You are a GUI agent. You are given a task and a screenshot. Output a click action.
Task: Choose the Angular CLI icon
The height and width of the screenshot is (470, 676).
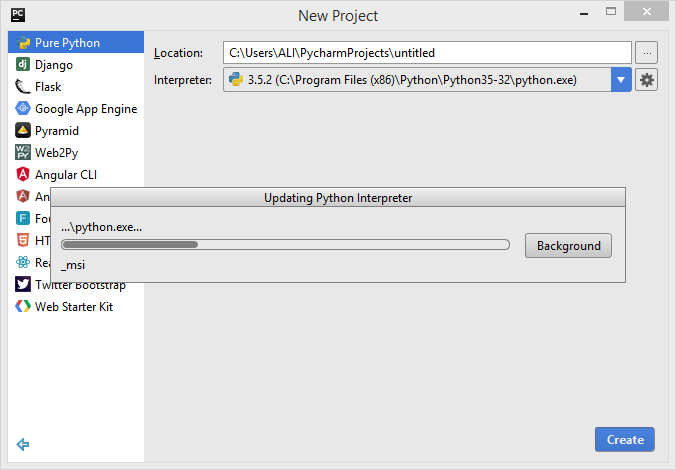click(23, 174)
